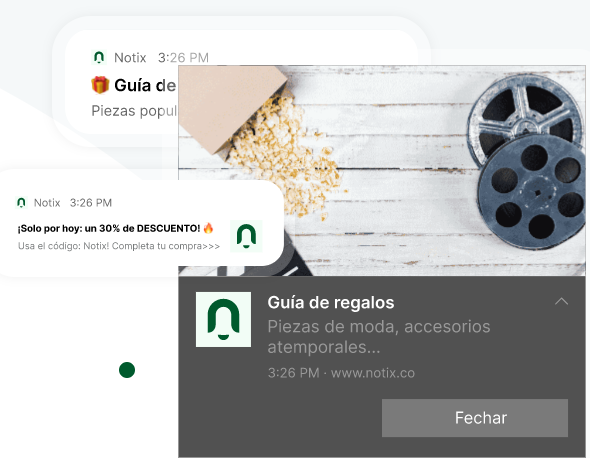Click the fire emoji after DESCUENTO

tap(208, 228)
